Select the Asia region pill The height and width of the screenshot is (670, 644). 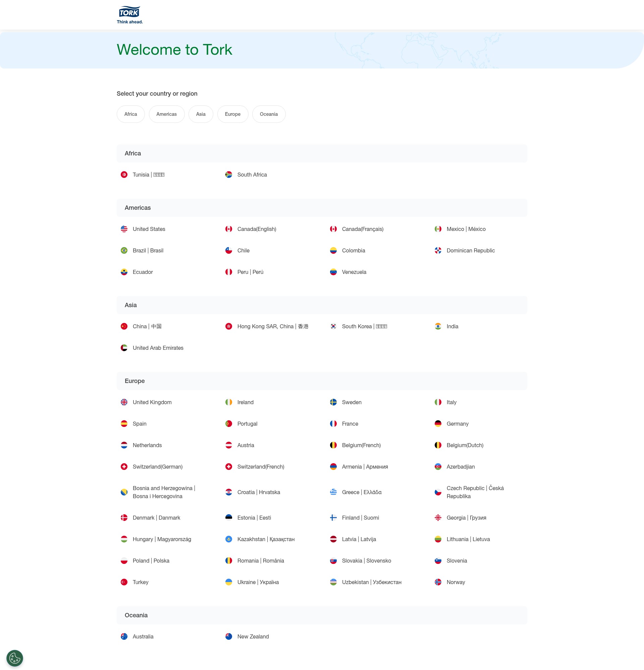pyautogui.click(x=201, y=114)
